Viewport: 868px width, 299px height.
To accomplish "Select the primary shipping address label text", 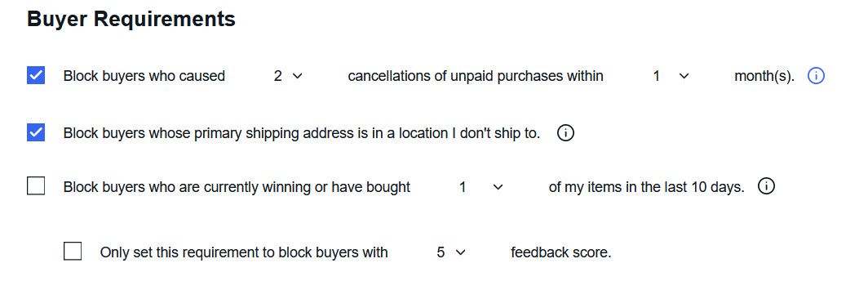I will (x=302, y=133).
